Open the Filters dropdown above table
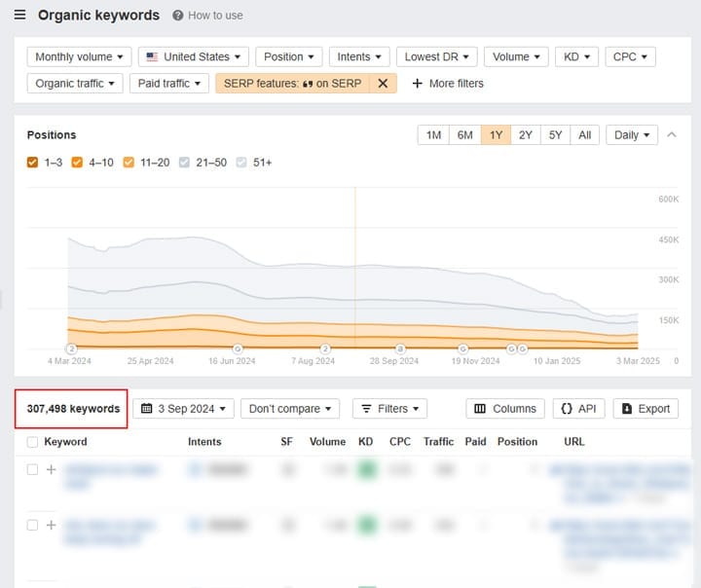 tap(389, 408)
